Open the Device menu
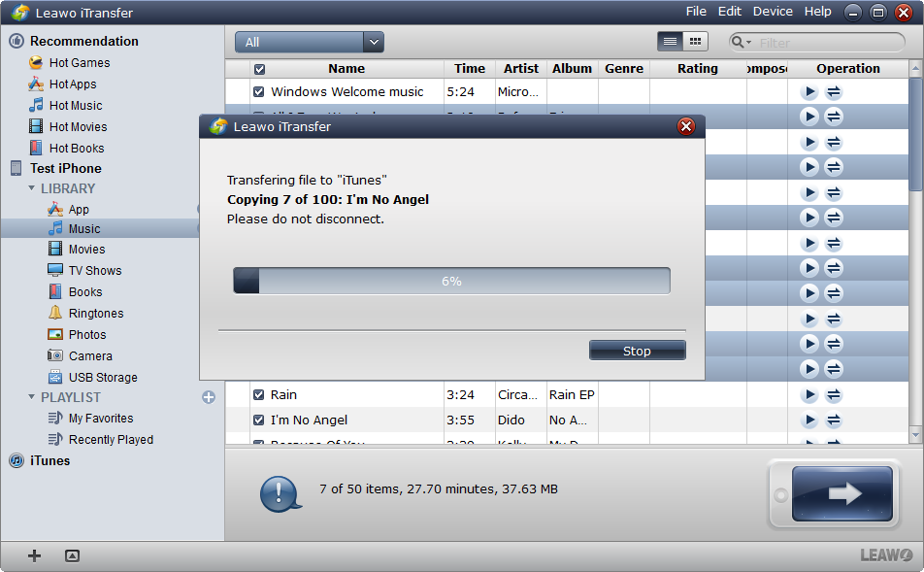Screen dimensions: 924x572 [773, 12]
